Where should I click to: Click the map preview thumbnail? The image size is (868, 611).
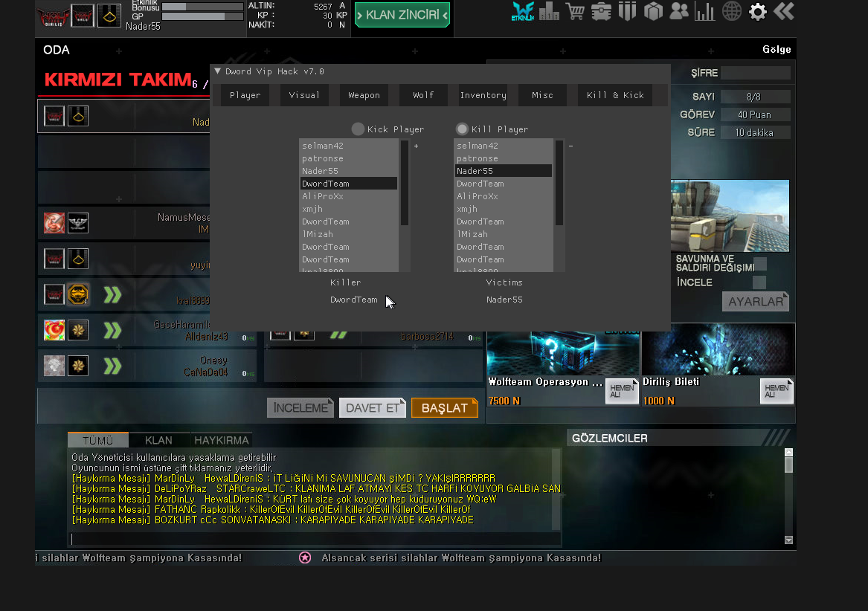click(x=730, y=216)
